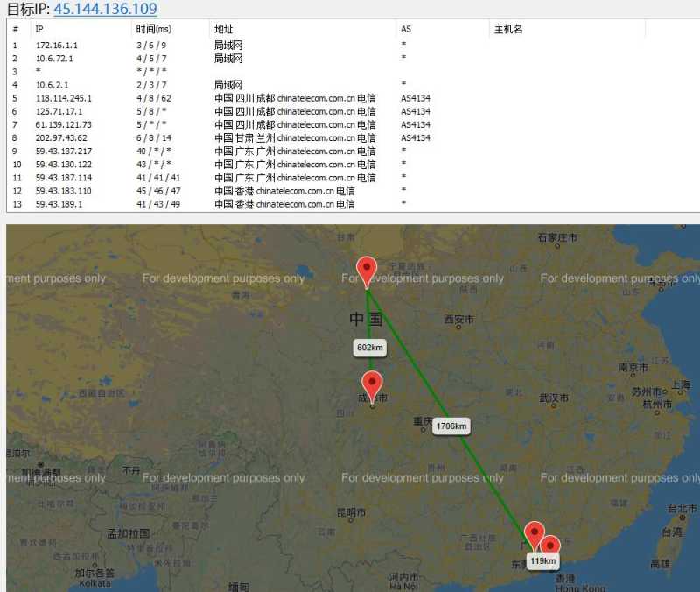700x592 pixels.
Task: Click the time value 45 / 46 / 47
Action: (158, 191)
